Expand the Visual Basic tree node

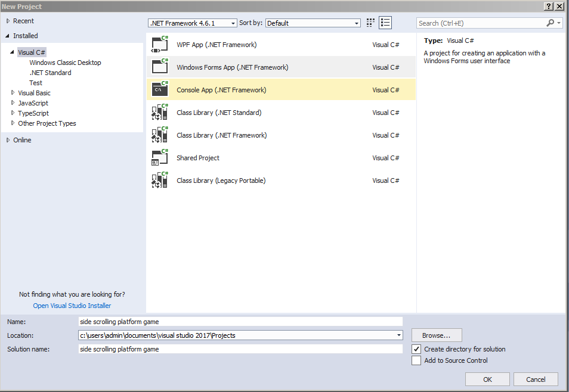point(13,93)
